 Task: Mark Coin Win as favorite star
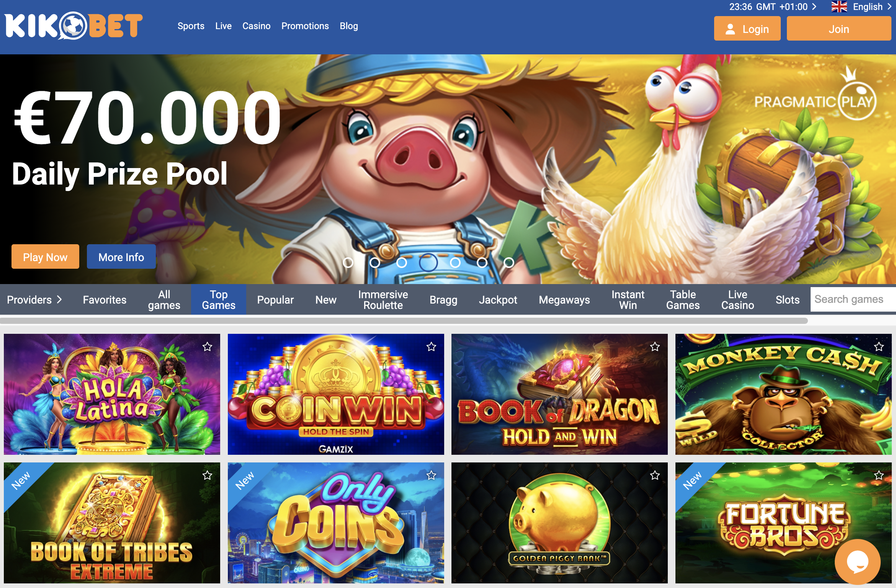tap(431, 347)
